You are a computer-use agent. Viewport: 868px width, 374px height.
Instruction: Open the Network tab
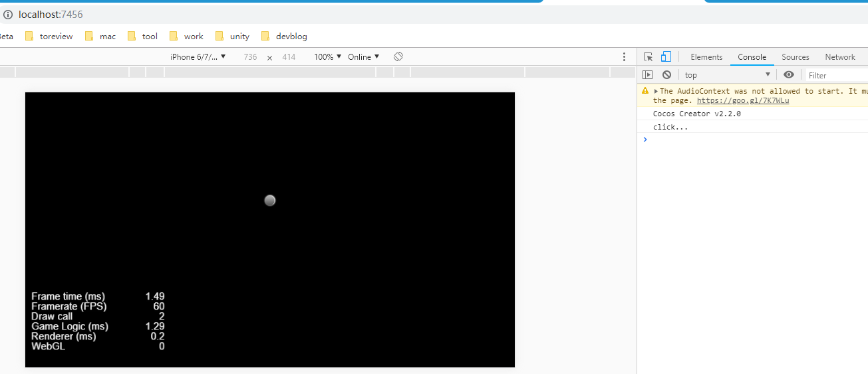(x=840, y=57)
